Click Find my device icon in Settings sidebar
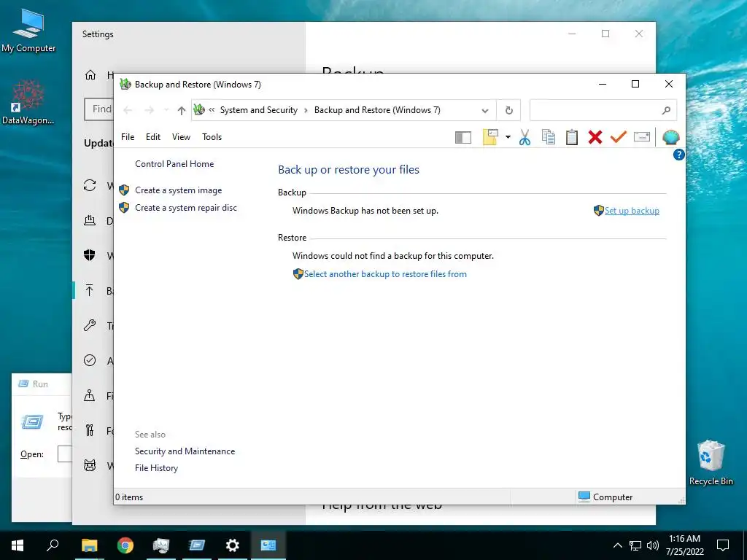Image resolution: width=747 pixels, height=560 pixels. point(90,395)
